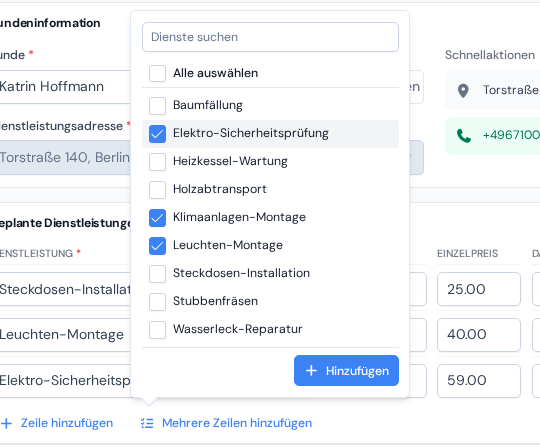Open the Steckdosen-Installation service dropdown row
The image size is (540, 447).
pyautogui.click(x=65, y=289)
